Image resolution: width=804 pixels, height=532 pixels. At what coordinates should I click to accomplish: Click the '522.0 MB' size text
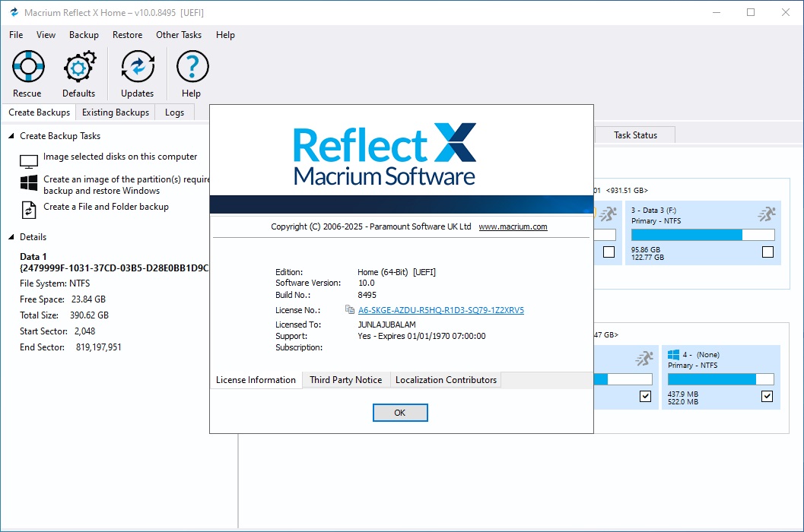pos(683,402)
